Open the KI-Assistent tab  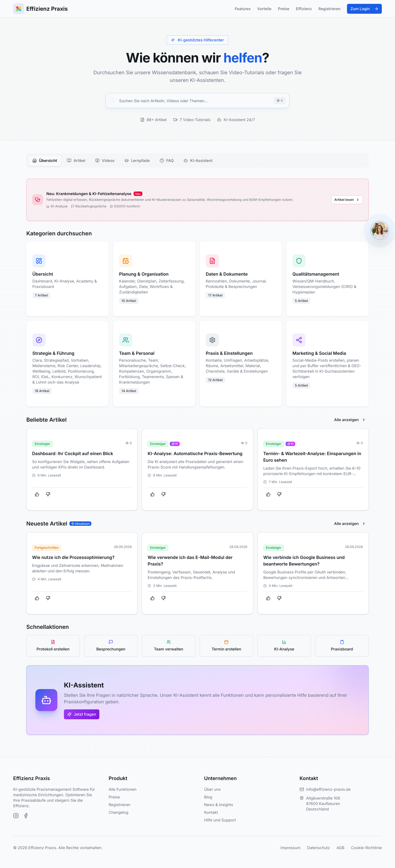(x=198, y=161)
